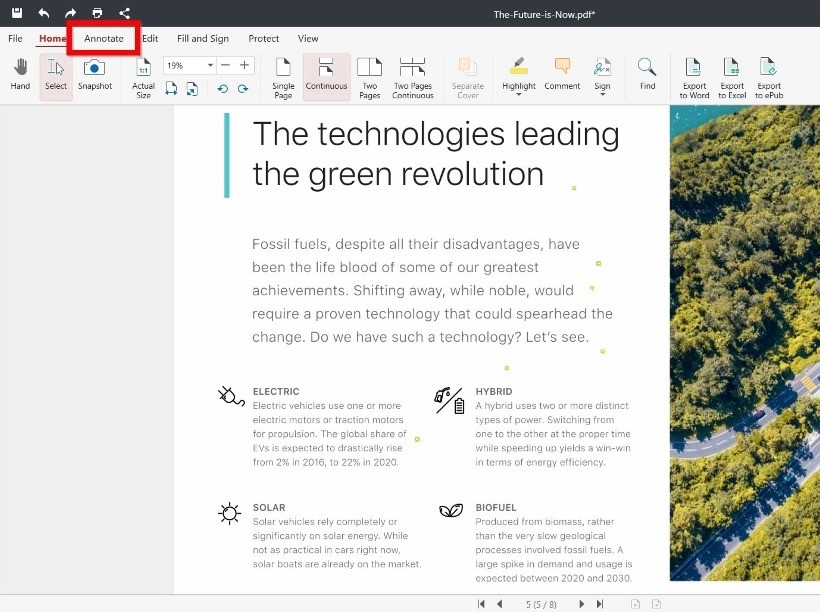
Task: Enable Two Pages Continuous view
Action: point(413,78)
